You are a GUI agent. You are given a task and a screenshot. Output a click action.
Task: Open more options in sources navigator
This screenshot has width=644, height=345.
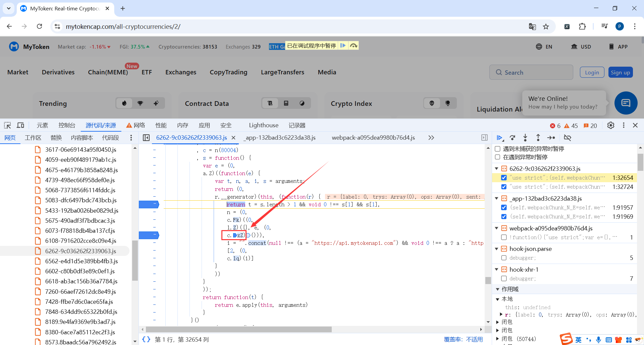coord(131,138)
